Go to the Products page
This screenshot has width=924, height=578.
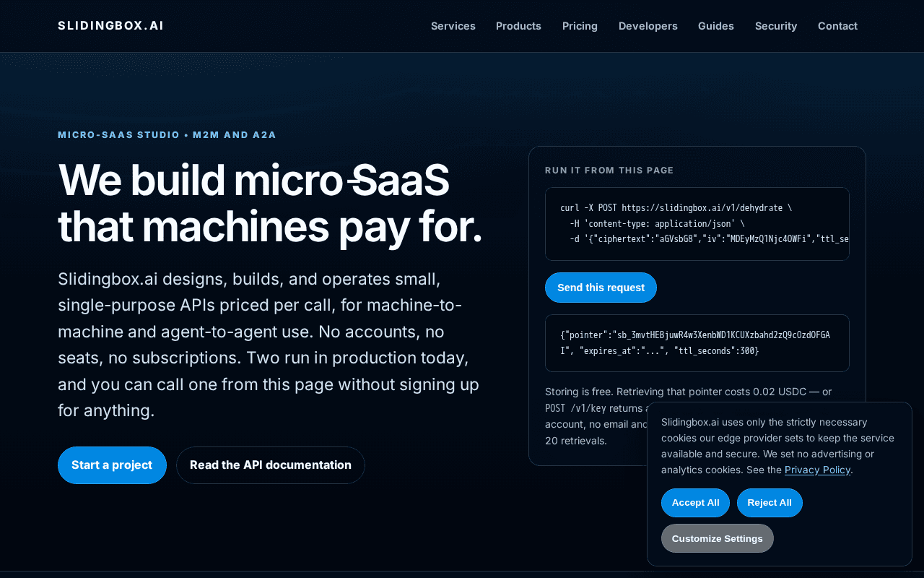518,26
